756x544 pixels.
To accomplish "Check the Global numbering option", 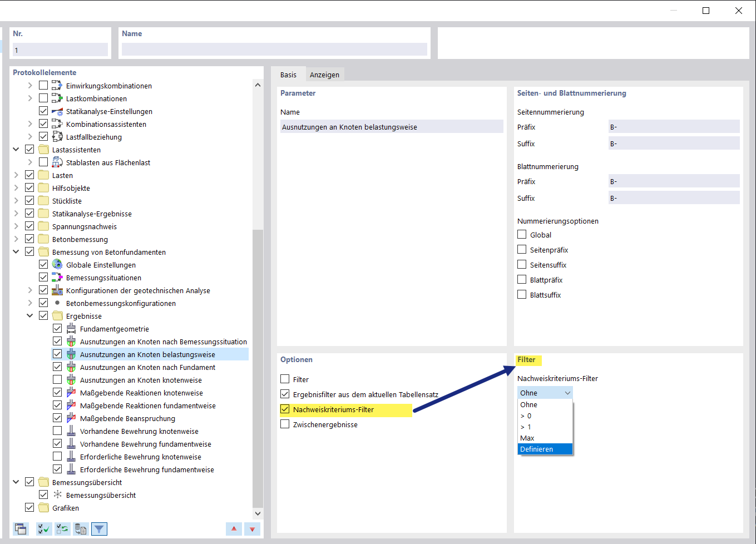I will pyautogui.click(x=522, y=235).
